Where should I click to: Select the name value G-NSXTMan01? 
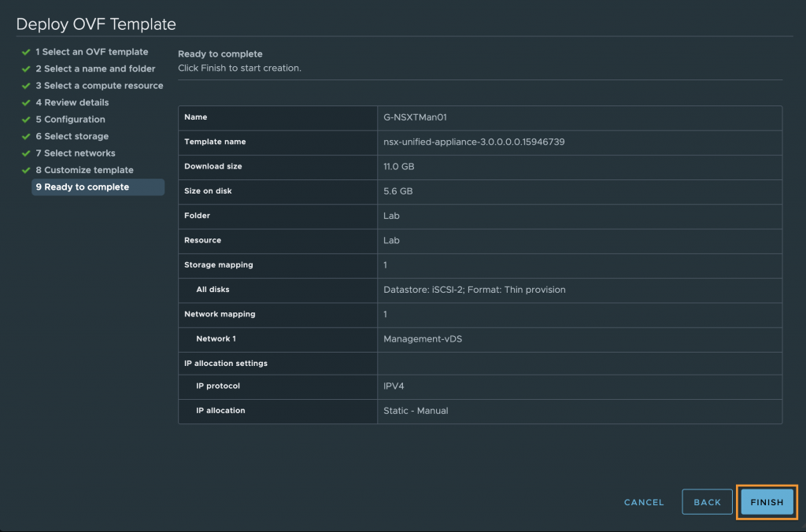tap(415, 117)
